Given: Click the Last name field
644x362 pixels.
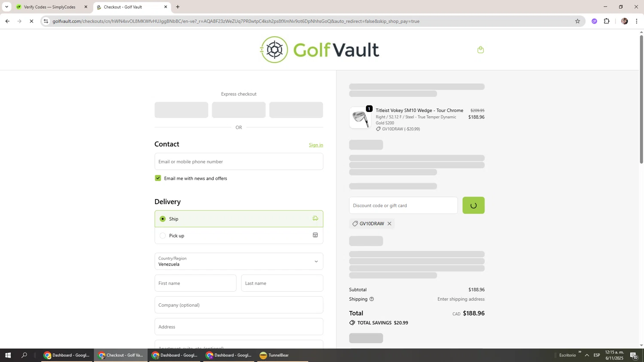Looking at the screenshot, I should coord(282,283).
